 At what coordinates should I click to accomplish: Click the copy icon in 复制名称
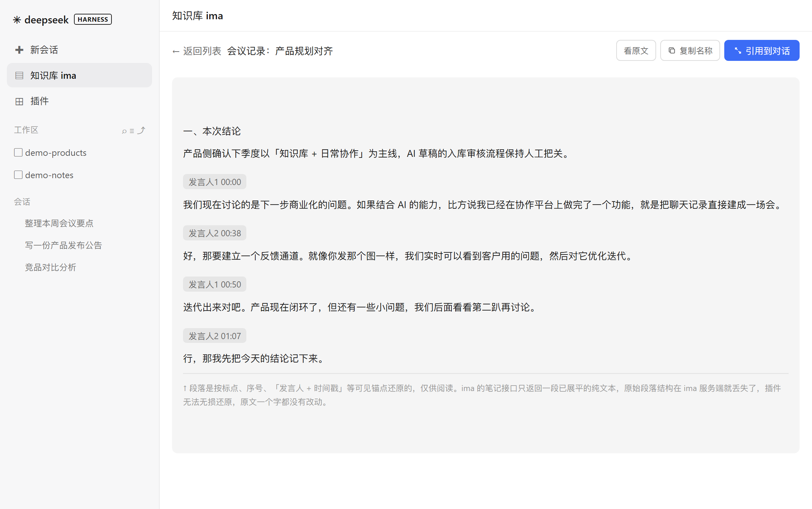pyautogui.click(x=672, y=51)
